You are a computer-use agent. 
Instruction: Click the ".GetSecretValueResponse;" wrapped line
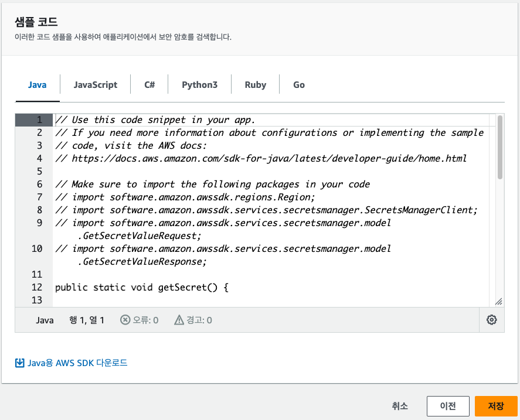click(x=142, y=261)
